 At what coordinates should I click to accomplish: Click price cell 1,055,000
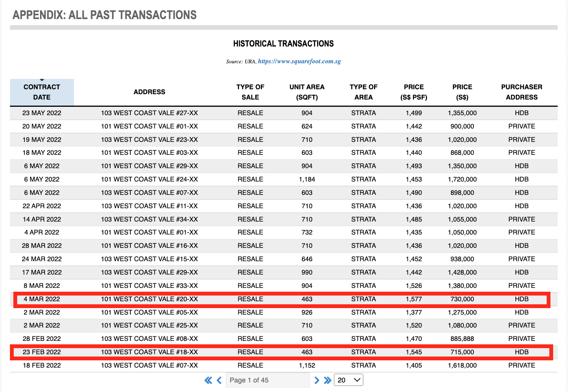tap(462, 219)
